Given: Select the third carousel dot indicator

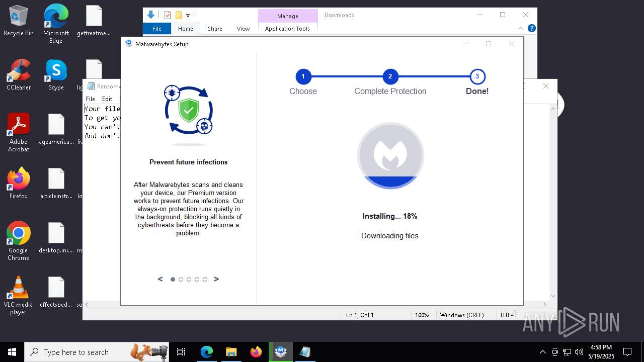Looking at the screenshot, I should (189, 279).
